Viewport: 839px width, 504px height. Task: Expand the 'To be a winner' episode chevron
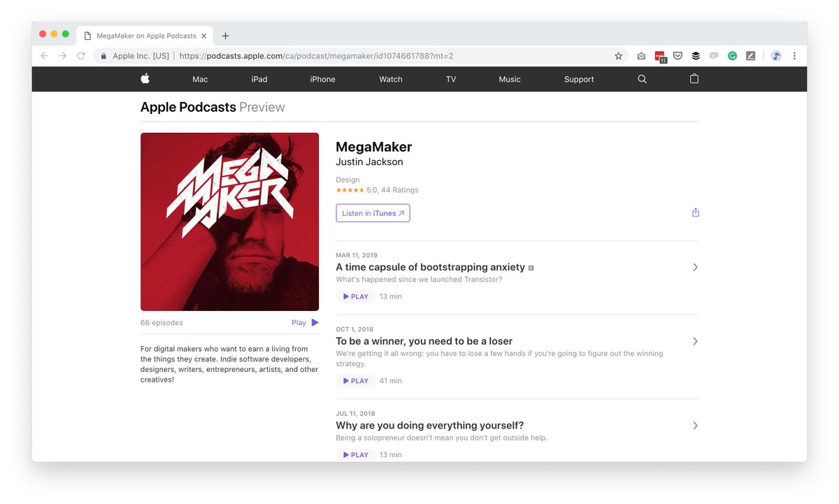point(694,341)
